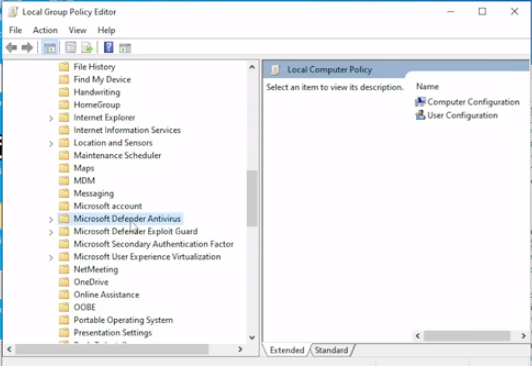Click the HomeGroup folder icon
532x366 pixels.
point(64,104)
